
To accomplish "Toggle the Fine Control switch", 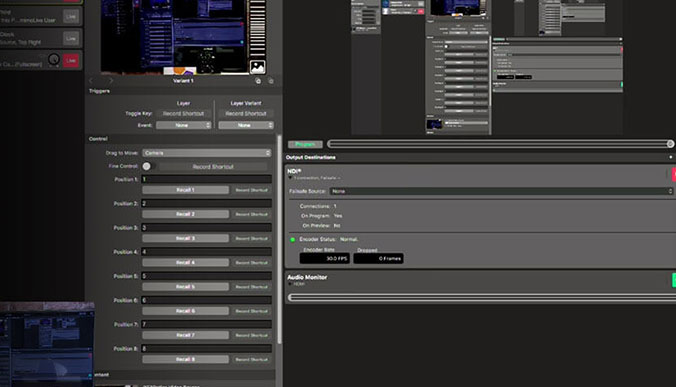I will 149,166.
